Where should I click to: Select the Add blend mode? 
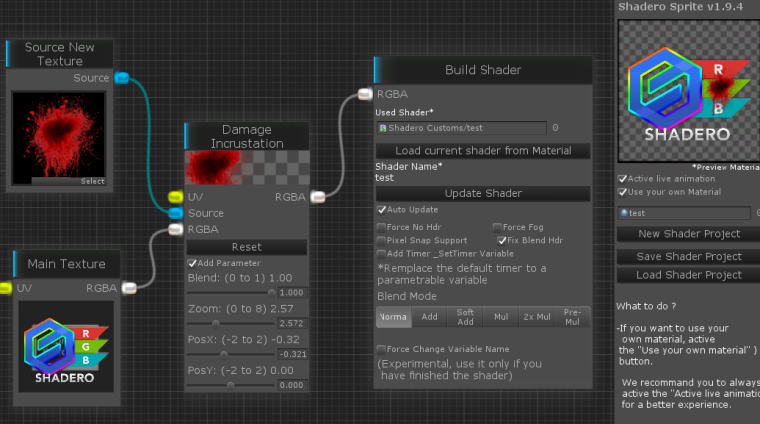429,317
